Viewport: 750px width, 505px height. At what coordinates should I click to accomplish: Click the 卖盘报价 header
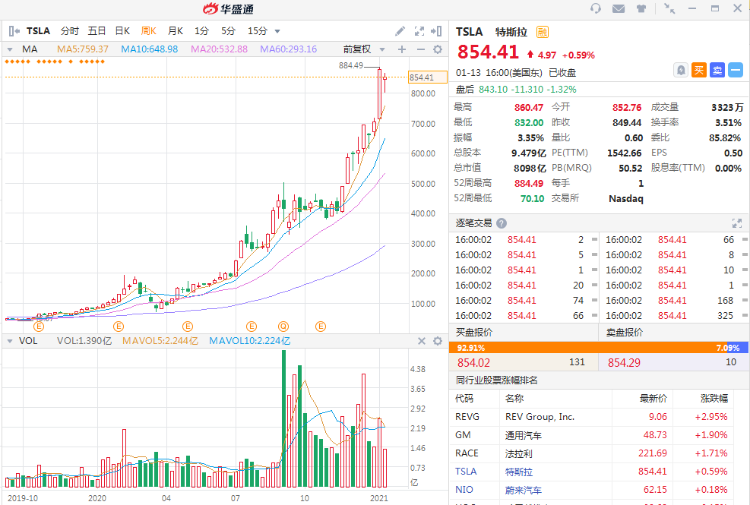tap(625, 332)
